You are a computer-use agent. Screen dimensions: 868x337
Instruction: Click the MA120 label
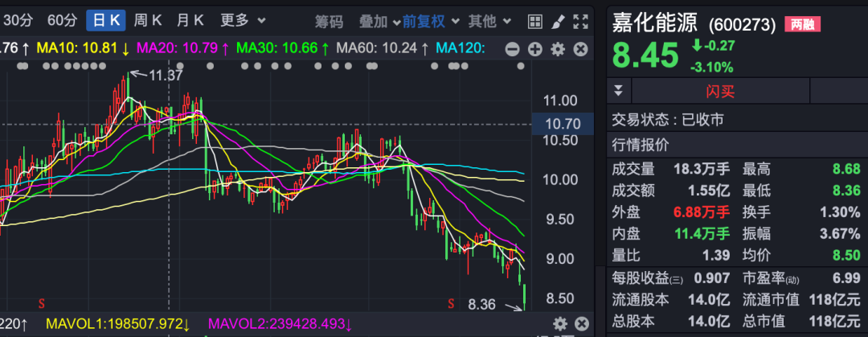coord(461,48)
